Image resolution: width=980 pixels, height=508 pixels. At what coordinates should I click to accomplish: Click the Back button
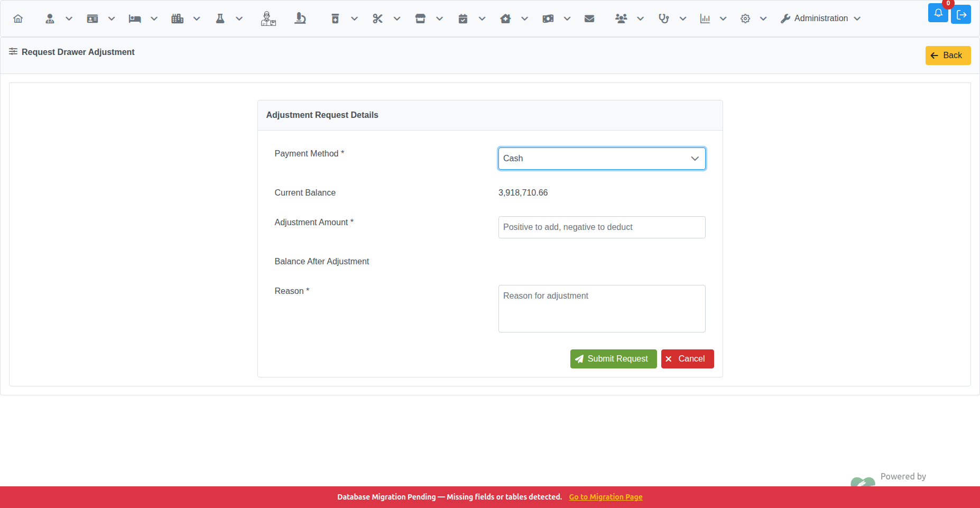(x=948, y=56)
